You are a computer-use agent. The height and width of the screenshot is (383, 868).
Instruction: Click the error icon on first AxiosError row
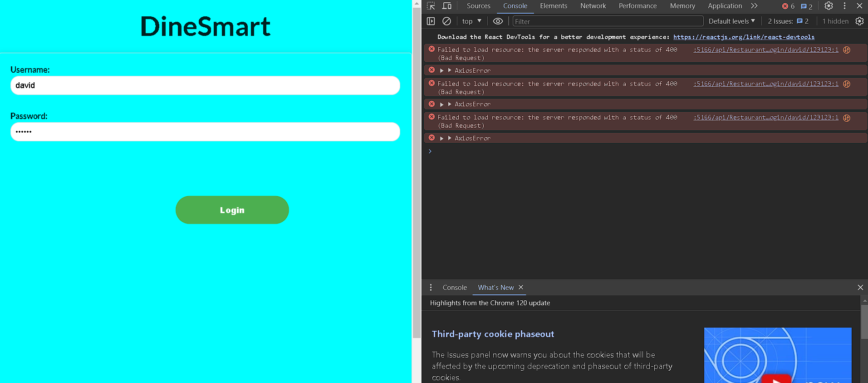(x=432, y=70)
